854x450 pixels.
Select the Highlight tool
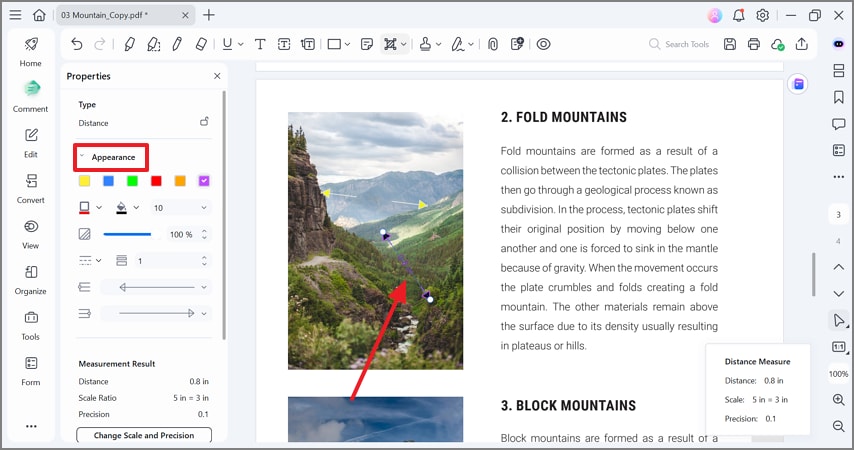(129, 44)
